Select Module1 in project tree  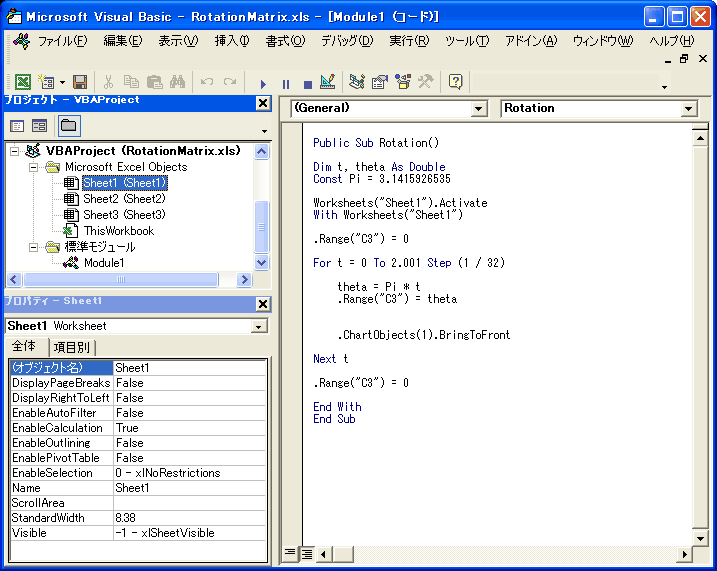pos(104,263)
